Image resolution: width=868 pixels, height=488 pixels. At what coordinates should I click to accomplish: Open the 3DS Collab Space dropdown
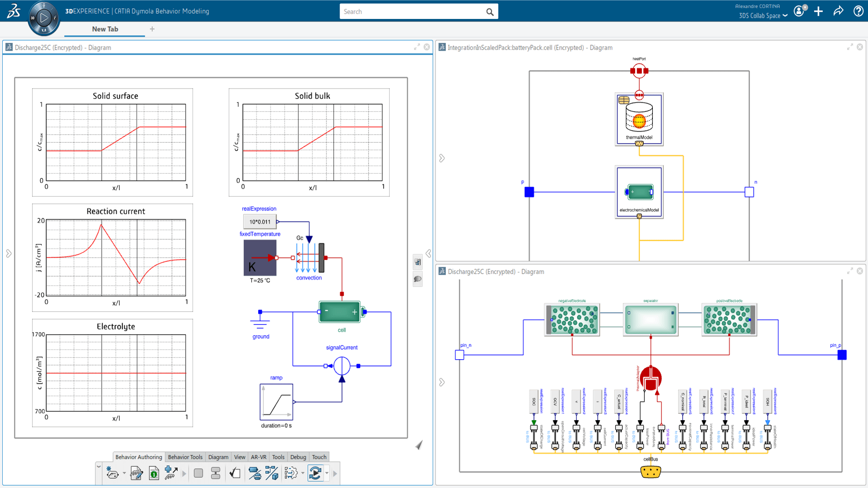[763, 16]
